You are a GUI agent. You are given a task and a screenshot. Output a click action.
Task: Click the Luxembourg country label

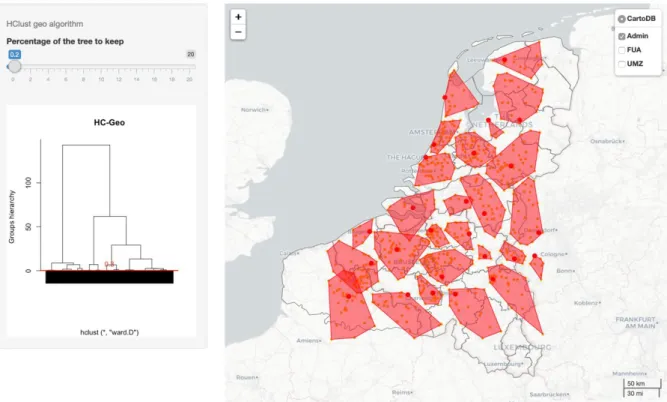[522, 347]
